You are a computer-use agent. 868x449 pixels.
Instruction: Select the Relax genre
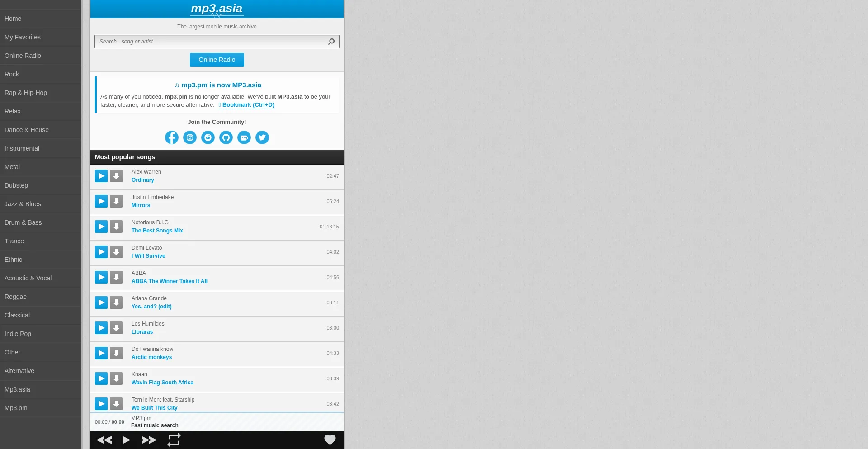tap(41, 111)
